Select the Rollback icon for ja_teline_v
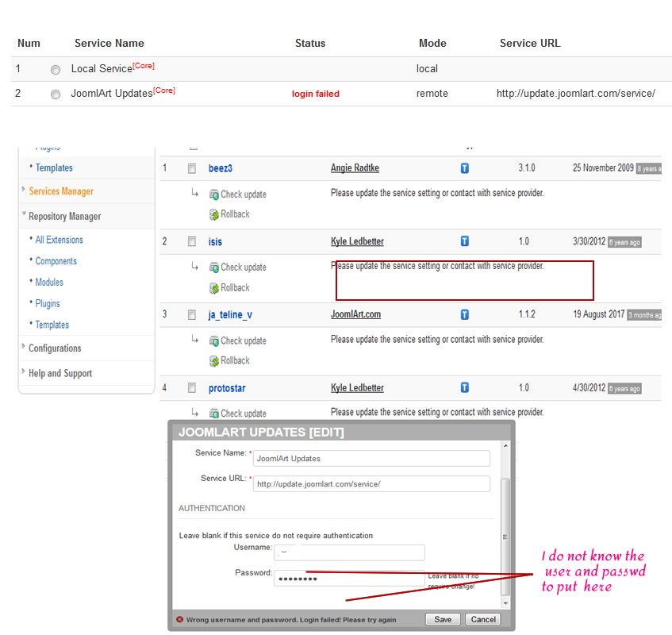This screenshot has height=635, width=672. point(233,360)
